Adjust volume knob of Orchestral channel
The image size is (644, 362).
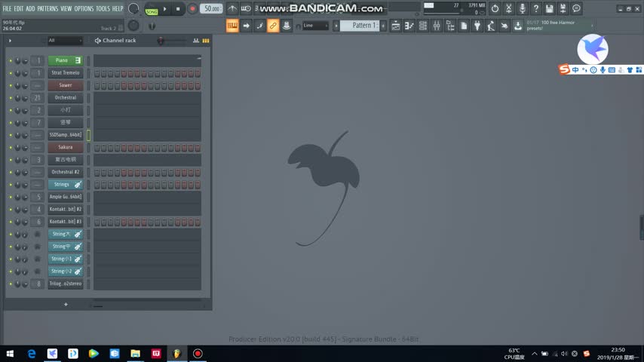25,98
